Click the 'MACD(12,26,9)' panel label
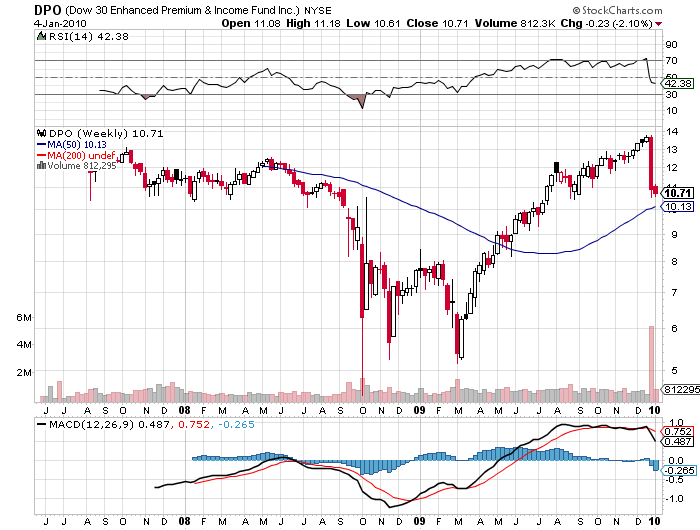 [x=92, y=425]
